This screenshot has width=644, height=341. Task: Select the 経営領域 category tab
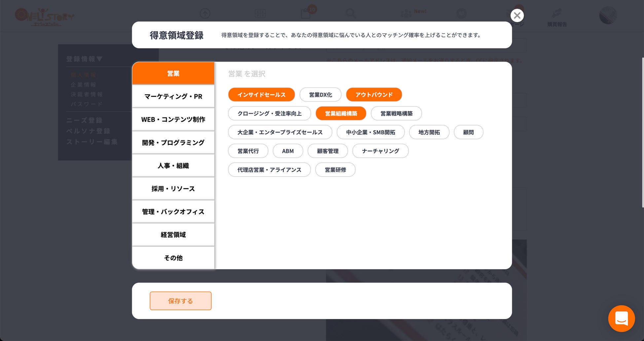tap(173, 235)
